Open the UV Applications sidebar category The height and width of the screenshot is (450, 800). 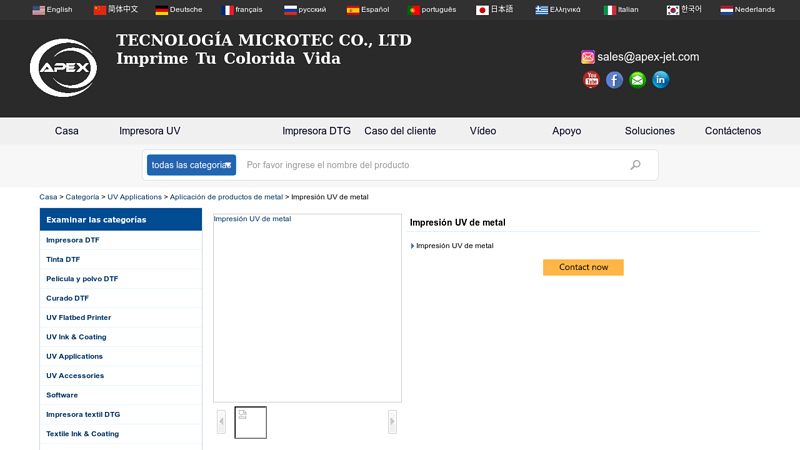(x=74, y=356)
